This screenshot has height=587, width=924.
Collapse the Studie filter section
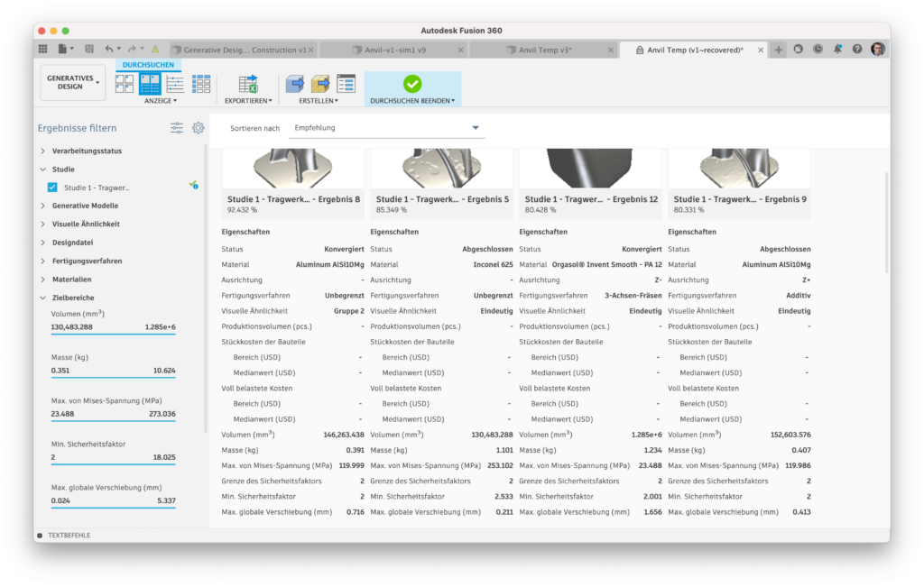tap(43, 169)
